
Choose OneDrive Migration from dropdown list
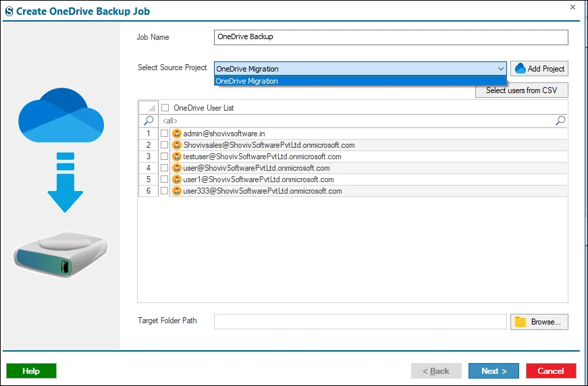point(360,81)
